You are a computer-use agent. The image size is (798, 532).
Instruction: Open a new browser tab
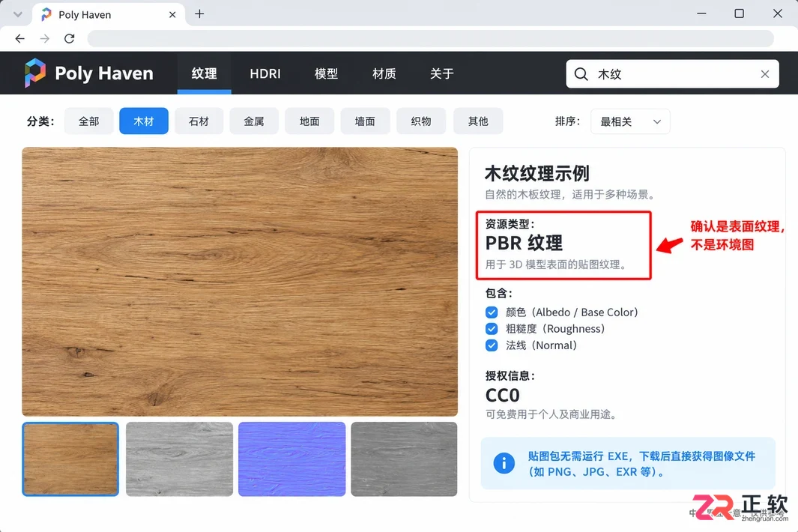[199, 13]
